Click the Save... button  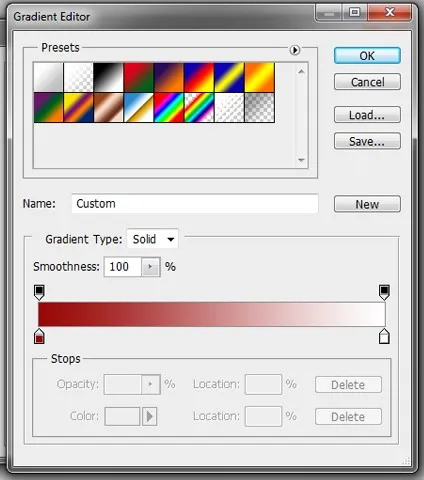tap(367, 141)
